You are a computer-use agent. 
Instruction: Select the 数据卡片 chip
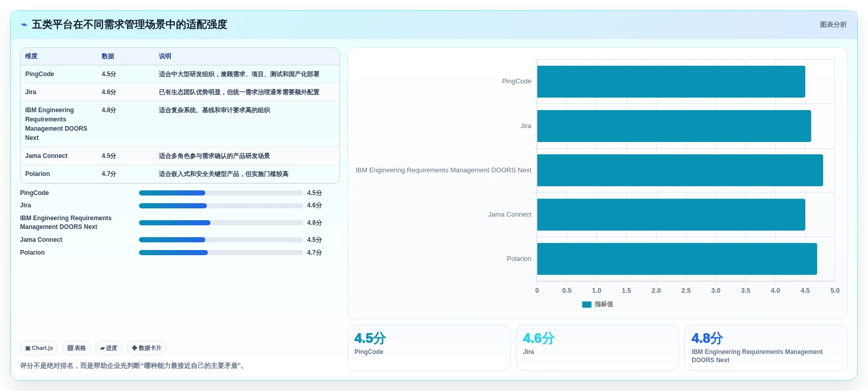[147, 348]
